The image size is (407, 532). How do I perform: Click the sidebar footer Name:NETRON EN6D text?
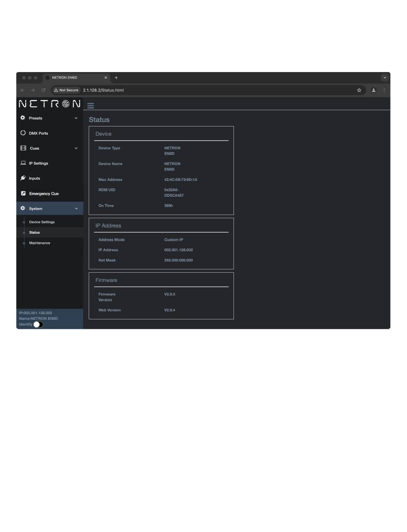click(39, 319)
